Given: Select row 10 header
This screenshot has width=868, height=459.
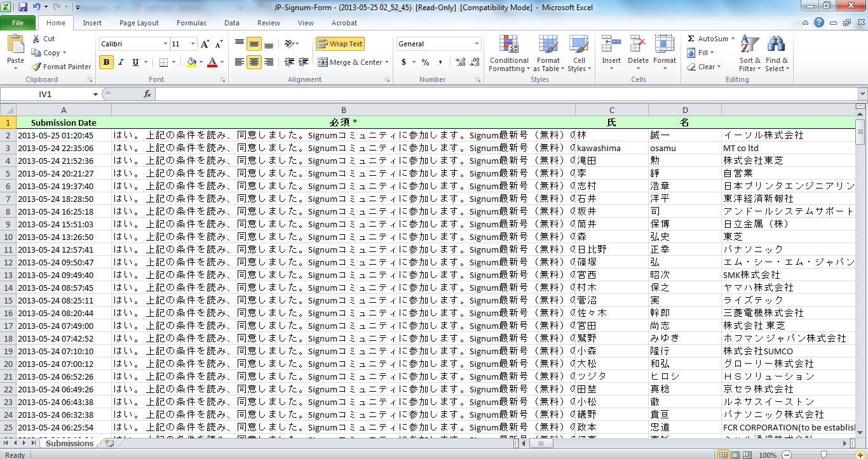Looking at the screenshot, I should tap(8, 237).
